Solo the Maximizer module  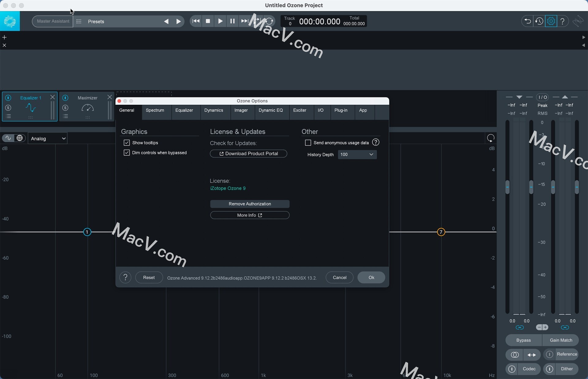pos(65,108)
